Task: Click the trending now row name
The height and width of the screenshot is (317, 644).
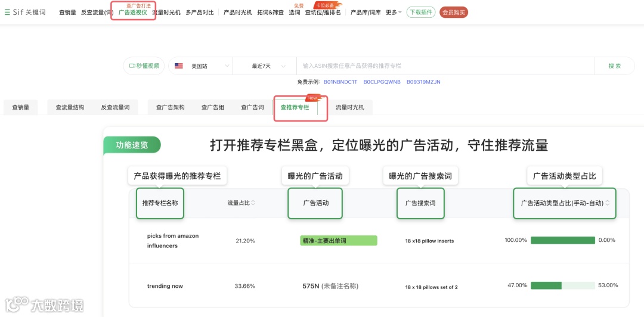Action: click(x=165, y=286)
